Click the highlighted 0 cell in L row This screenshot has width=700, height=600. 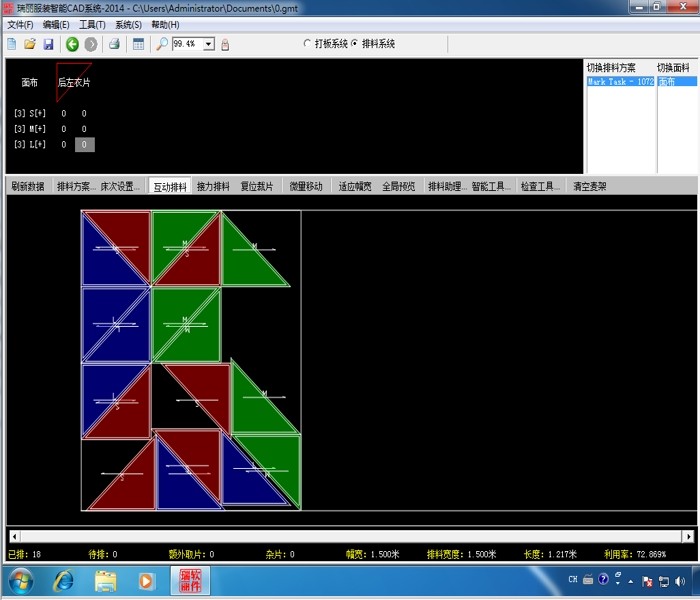(84, 145)
